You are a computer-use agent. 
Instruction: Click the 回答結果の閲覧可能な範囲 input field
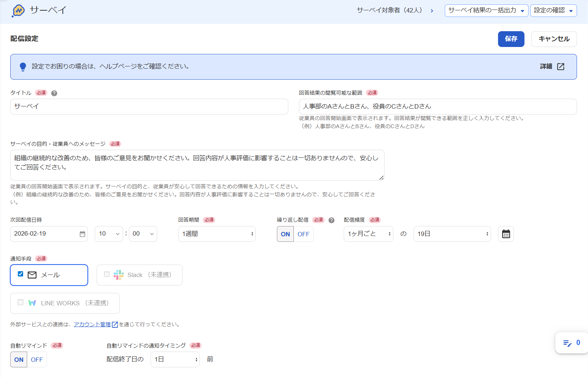tap(438, 106)
